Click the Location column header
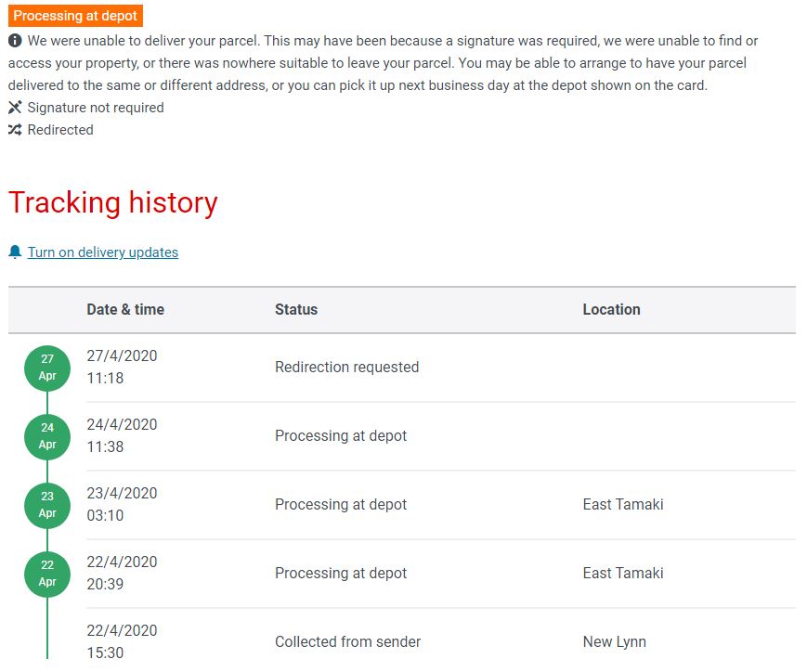807x672 pixels. (611, 309)
